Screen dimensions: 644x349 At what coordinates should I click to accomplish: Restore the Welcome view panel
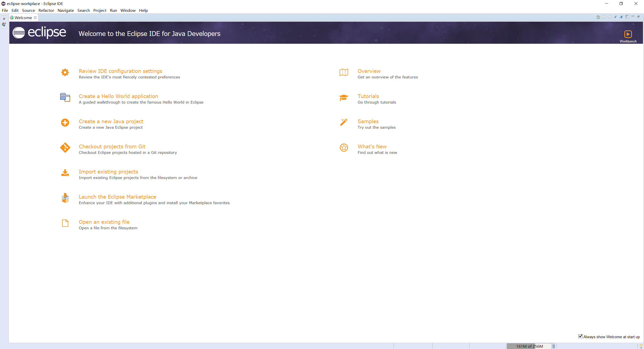tap(638, 17)
